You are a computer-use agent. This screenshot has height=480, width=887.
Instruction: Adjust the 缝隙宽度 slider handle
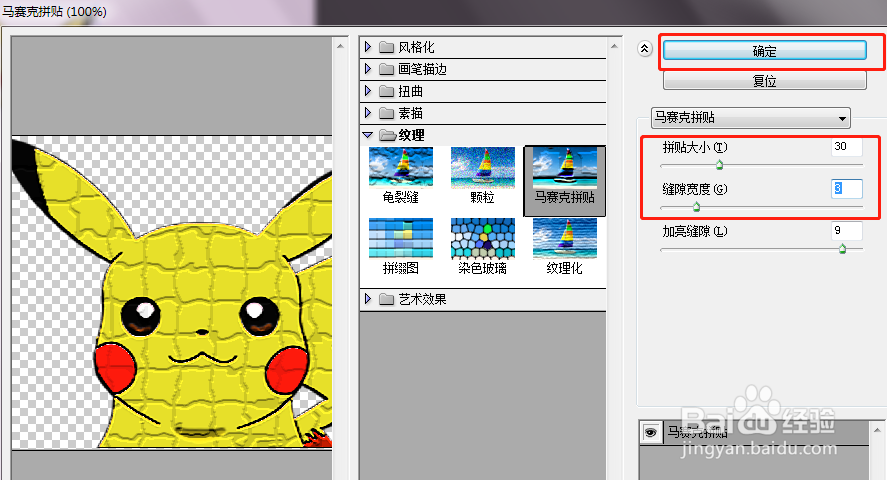pos(696,207)
